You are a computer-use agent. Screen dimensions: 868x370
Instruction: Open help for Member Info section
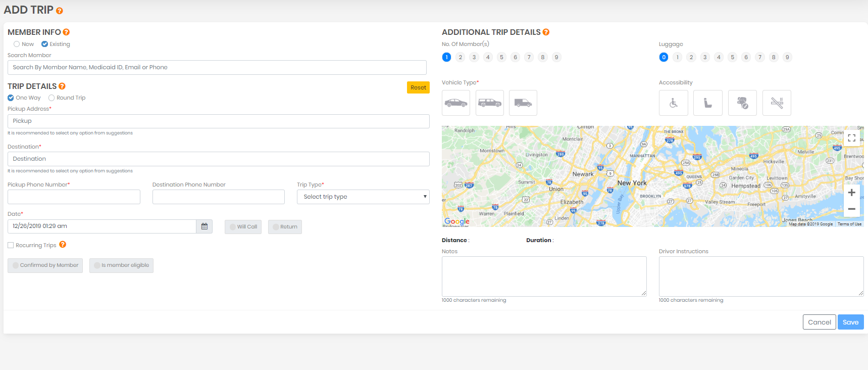66,32
